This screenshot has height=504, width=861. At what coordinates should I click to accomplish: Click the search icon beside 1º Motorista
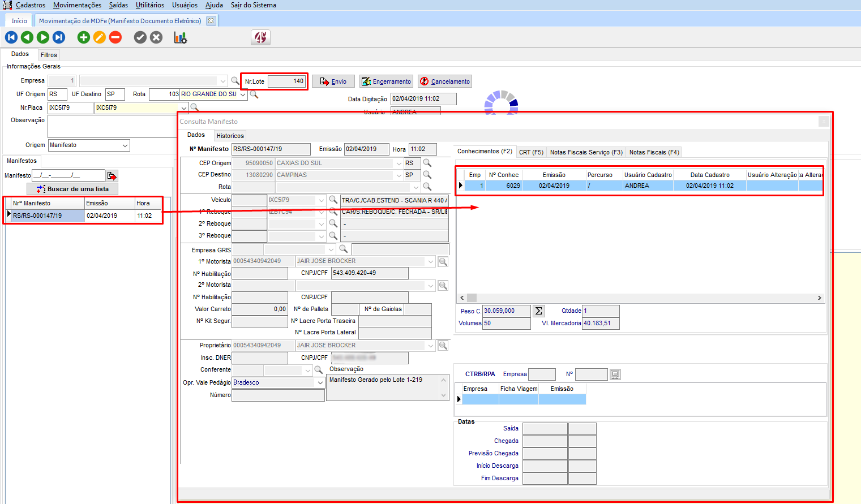[x=443, y=261]
